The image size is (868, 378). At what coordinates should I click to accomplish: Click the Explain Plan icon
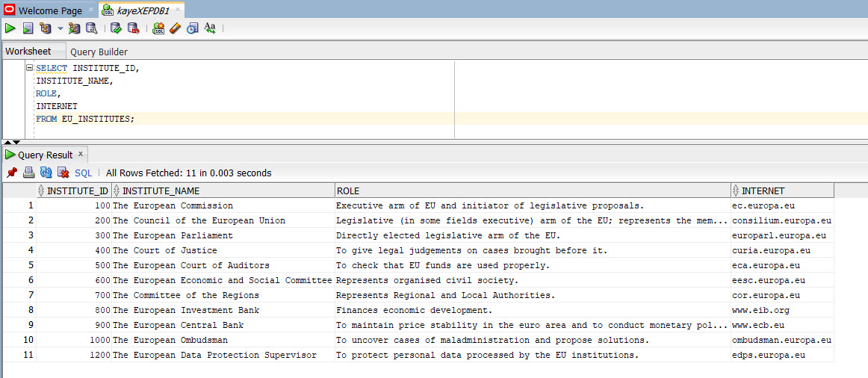[46, 28]
